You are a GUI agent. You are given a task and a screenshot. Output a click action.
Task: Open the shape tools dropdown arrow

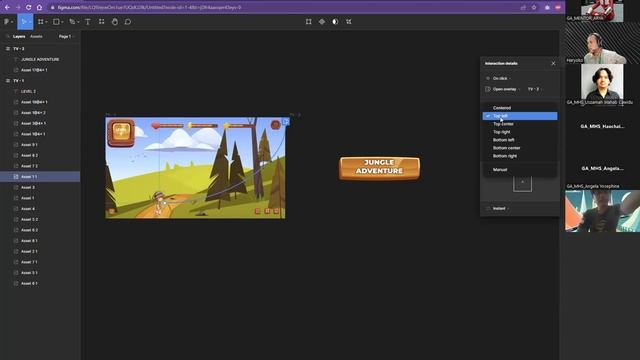pos(62,22)
